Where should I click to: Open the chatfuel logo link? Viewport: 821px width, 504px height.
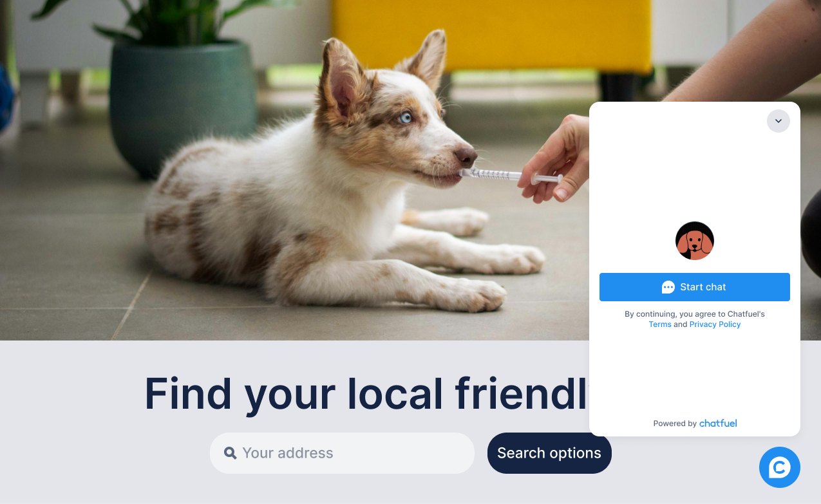pos(718,424)
